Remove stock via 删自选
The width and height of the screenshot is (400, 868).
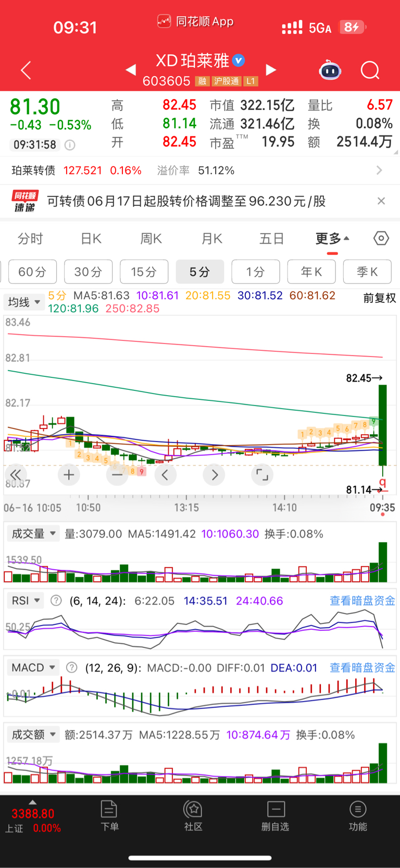click(275, 816)
